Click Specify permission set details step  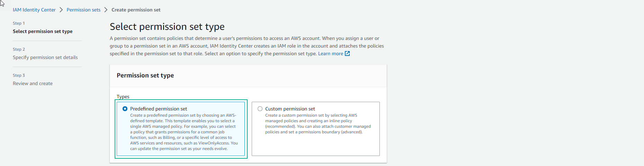click(45, 57)
